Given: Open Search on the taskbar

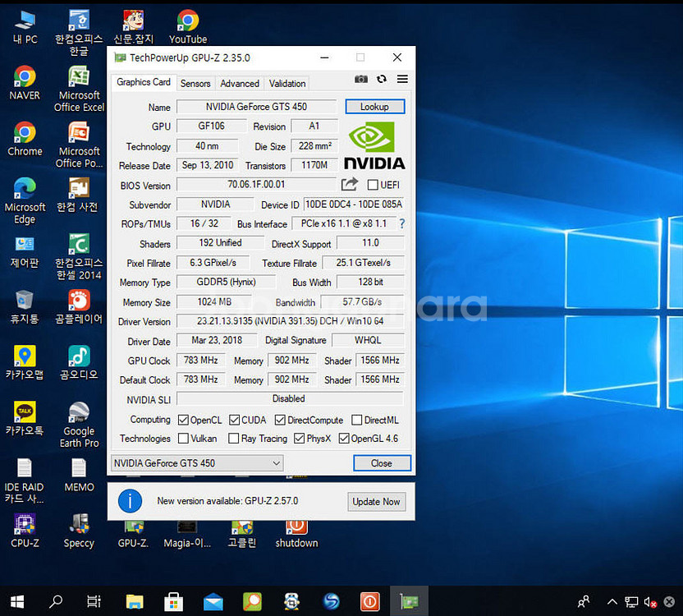Looking at the screenshot, I should coord(56,601).
